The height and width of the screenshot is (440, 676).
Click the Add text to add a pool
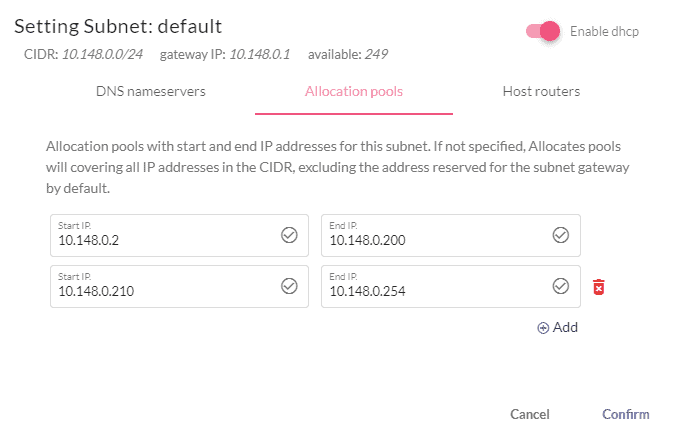(x=565, y=327)
